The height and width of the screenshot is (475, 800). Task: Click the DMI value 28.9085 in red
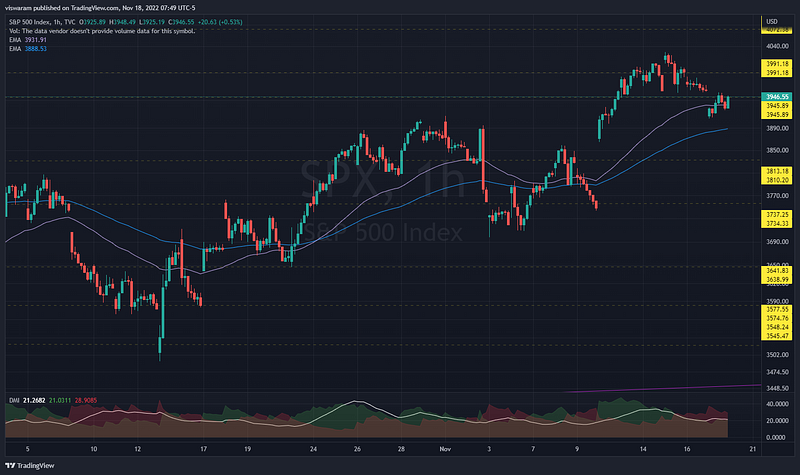(86, 401)
